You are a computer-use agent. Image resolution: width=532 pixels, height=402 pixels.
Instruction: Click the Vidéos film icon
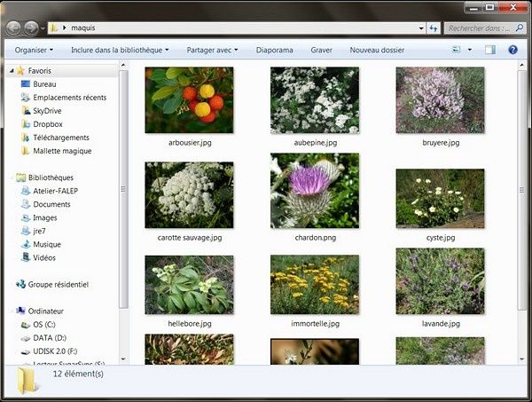[26, 257]
